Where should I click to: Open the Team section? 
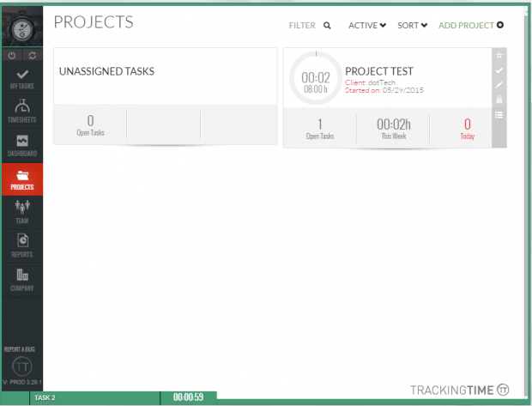pyautogui.click(x=22, y=213)
